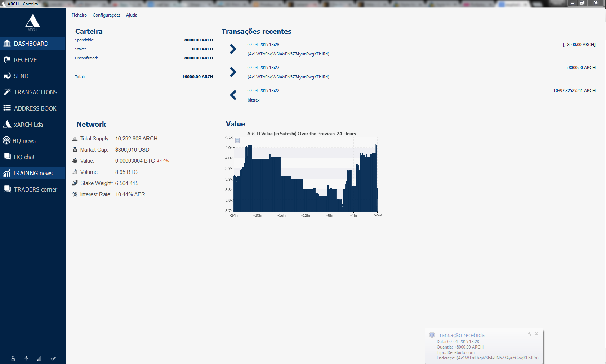Click the sync checkmark status icon
Viewport: 606px width, 364px height.
53,359
